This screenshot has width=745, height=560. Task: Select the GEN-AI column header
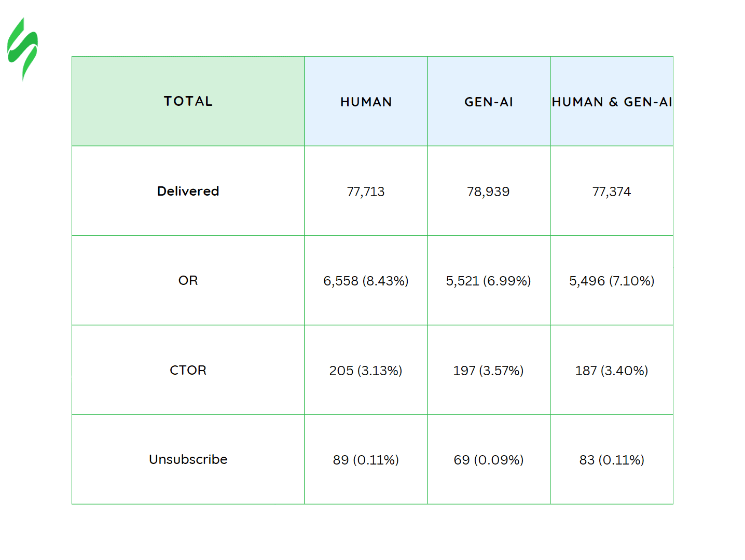488,102
